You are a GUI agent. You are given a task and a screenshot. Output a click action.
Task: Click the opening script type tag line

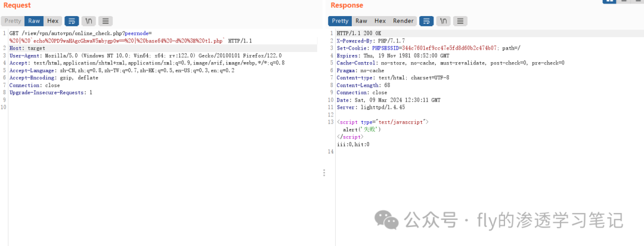[x=382, y=122]
